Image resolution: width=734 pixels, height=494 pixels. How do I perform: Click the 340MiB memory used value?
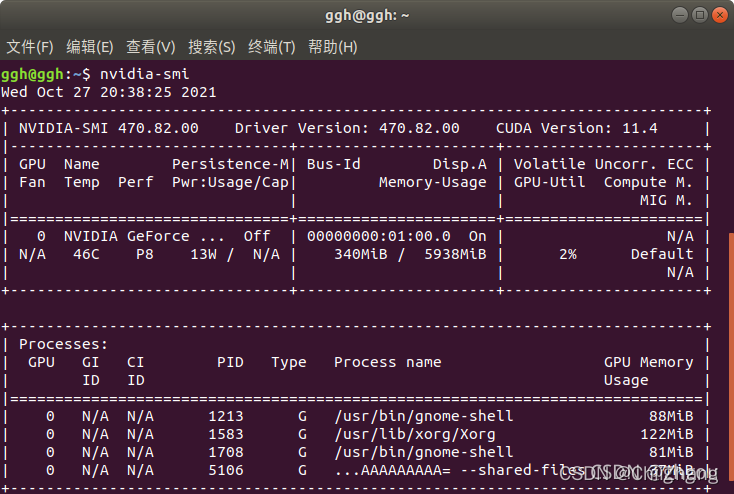coord(361,254)
